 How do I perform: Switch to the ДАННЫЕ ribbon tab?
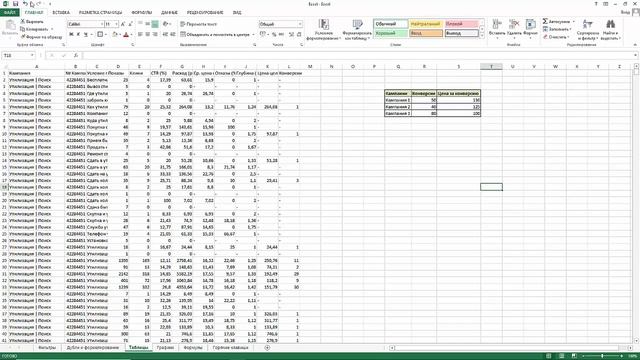(169, 13)
